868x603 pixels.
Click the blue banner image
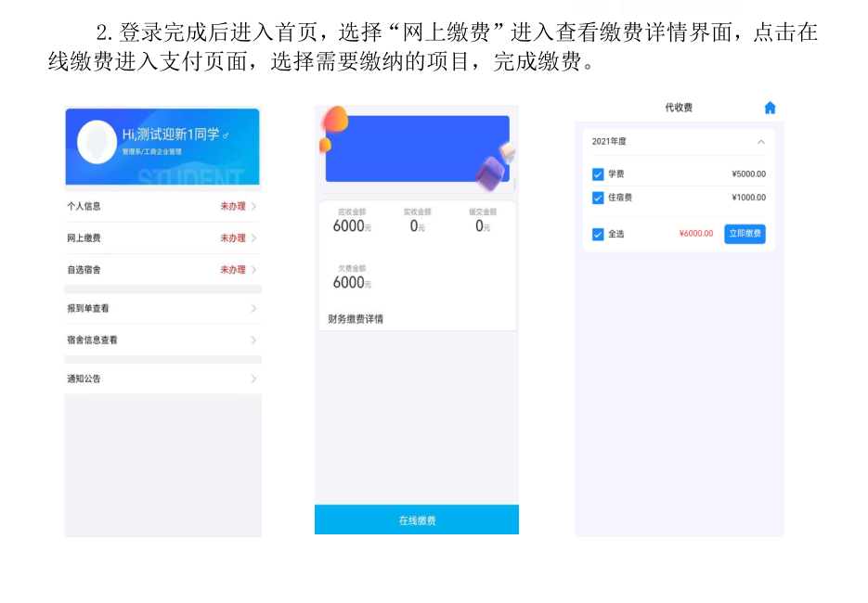coord(417,148)
